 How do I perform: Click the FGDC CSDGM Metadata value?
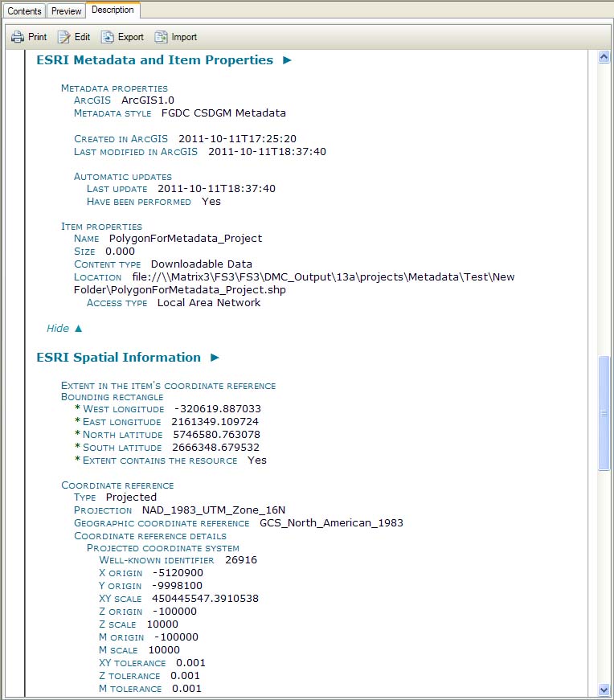tap(223, 113)
